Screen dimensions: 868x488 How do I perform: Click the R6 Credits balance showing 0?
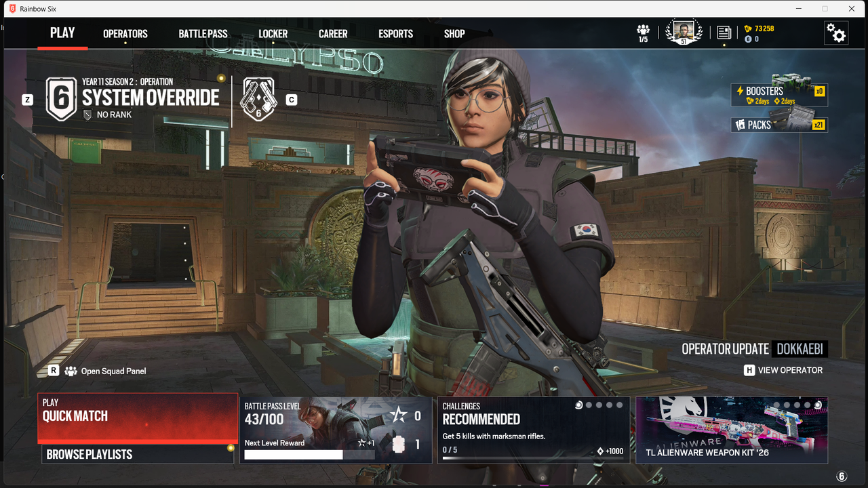[751, 39]
